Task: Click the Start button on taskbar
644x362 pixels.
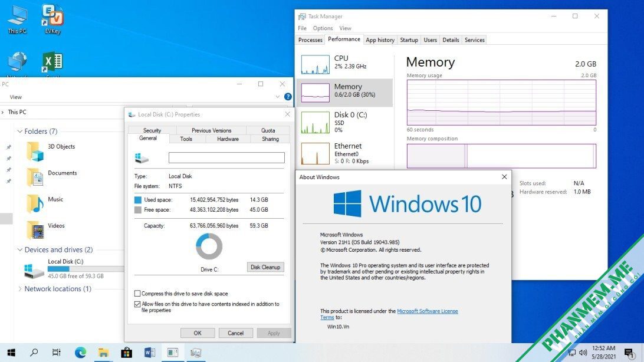Action: pos(12,352)
